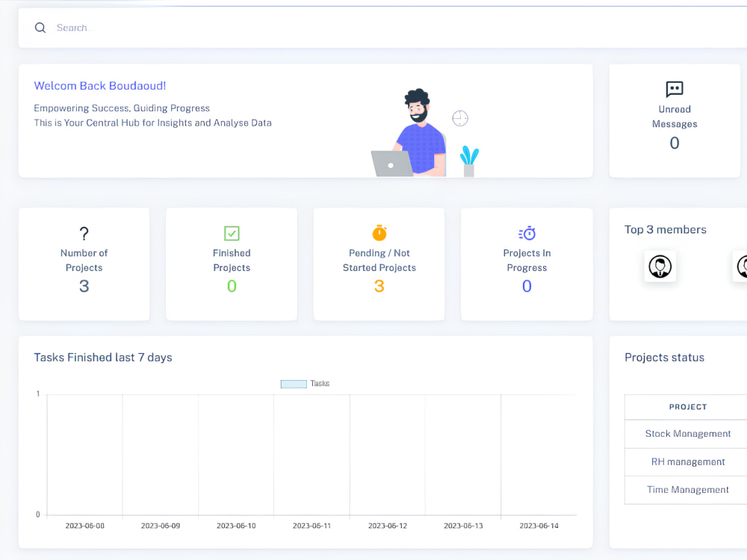The image size is (747, 560).
Task: Click the green checkmark Finished Projects icon
Action: (232, 233)
